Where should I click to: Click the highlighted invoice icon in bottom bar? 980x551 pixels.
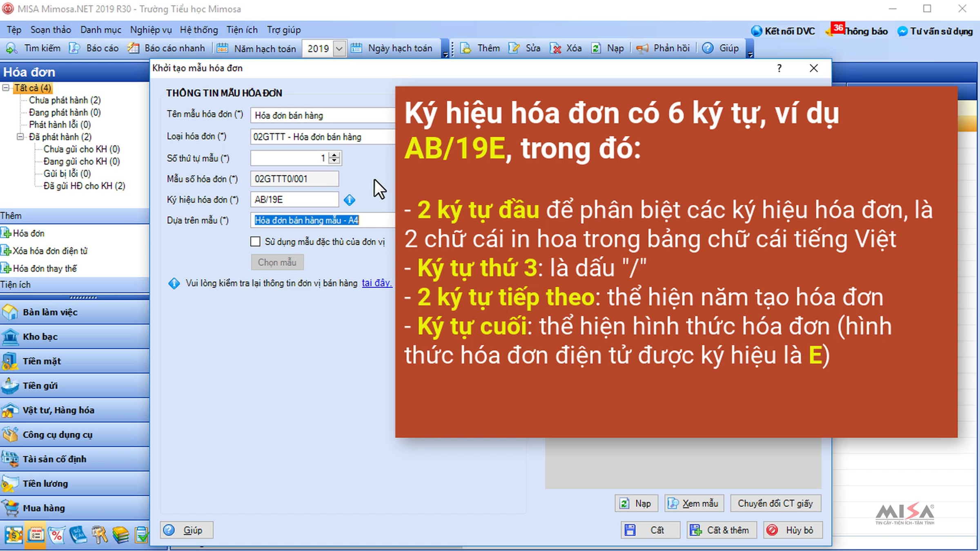coord(36,535)
